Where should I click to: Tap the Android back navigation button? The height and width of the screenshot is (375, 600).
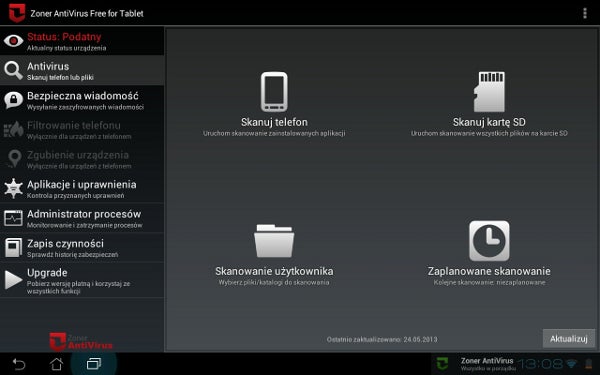tap(18, 364)
